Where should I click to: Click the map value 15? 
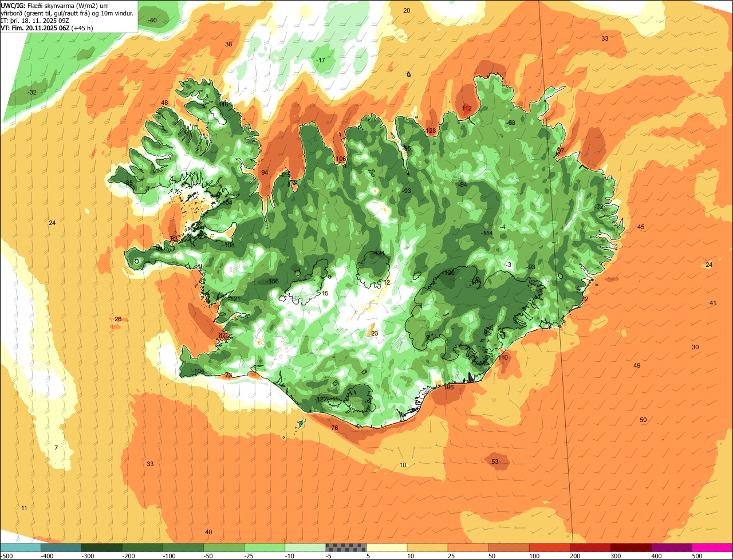pyautogui.click(x=325, y=293)
